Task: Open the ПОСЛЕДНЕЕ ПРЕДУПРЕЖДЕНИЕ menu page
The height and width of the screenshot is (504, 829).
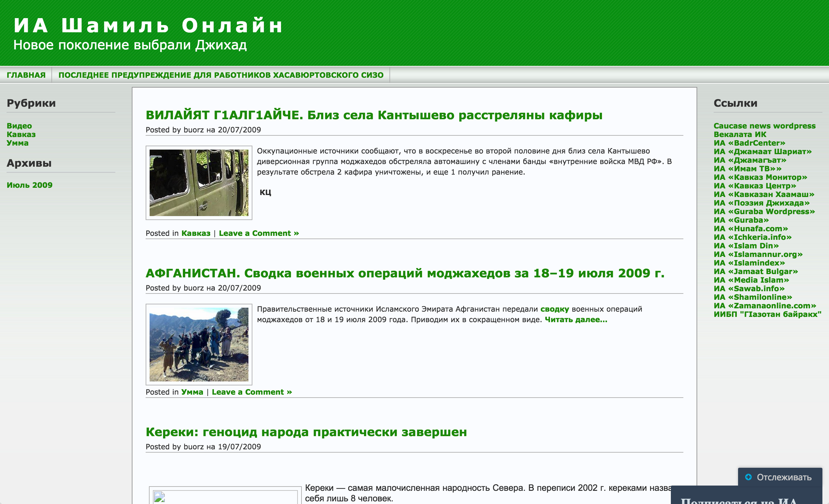Action: 221,75
